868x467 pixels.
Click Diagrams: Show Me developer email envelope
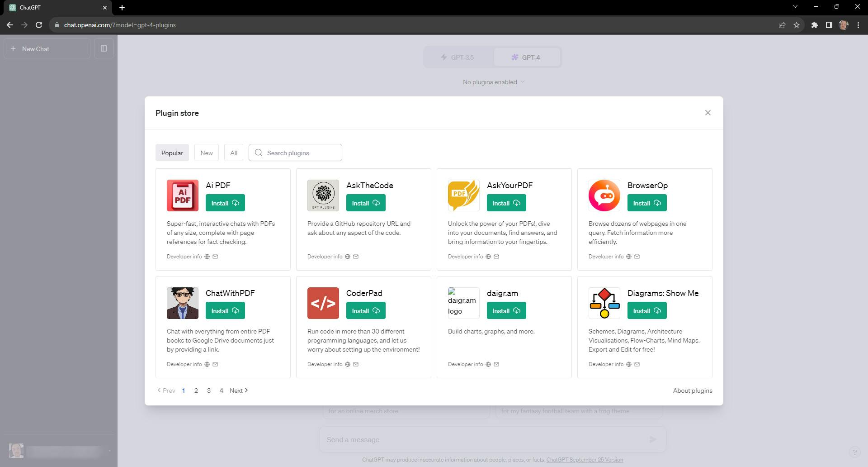(x=637, y=364)
